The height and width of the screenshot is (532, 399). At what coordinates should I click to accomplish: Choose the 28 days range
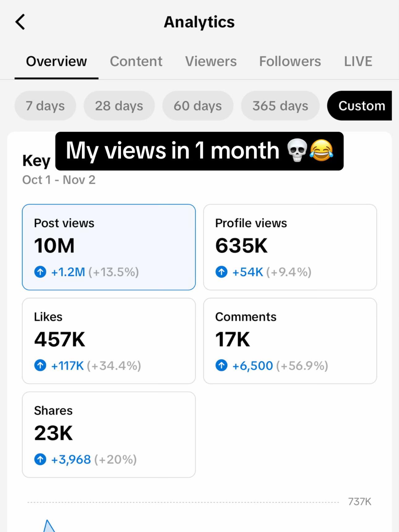[119, 105]
